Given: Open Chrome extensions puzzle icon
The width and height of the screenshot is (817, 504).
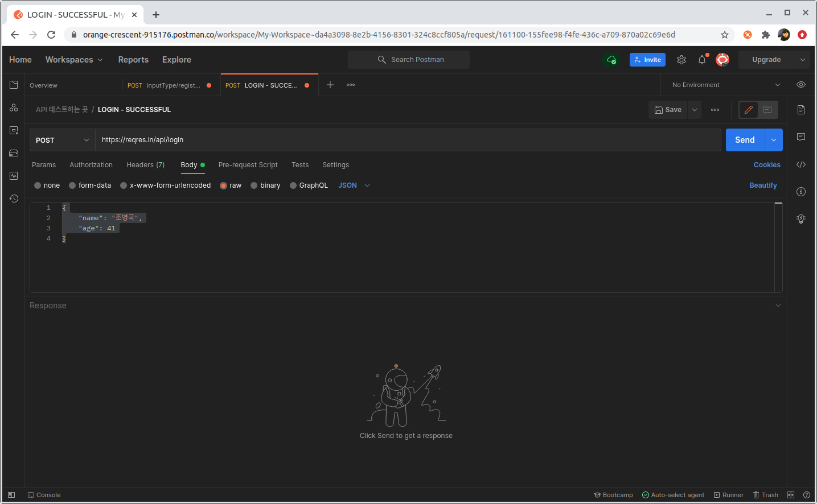Looking at the screenshot, I should click(x=766, y=35).
